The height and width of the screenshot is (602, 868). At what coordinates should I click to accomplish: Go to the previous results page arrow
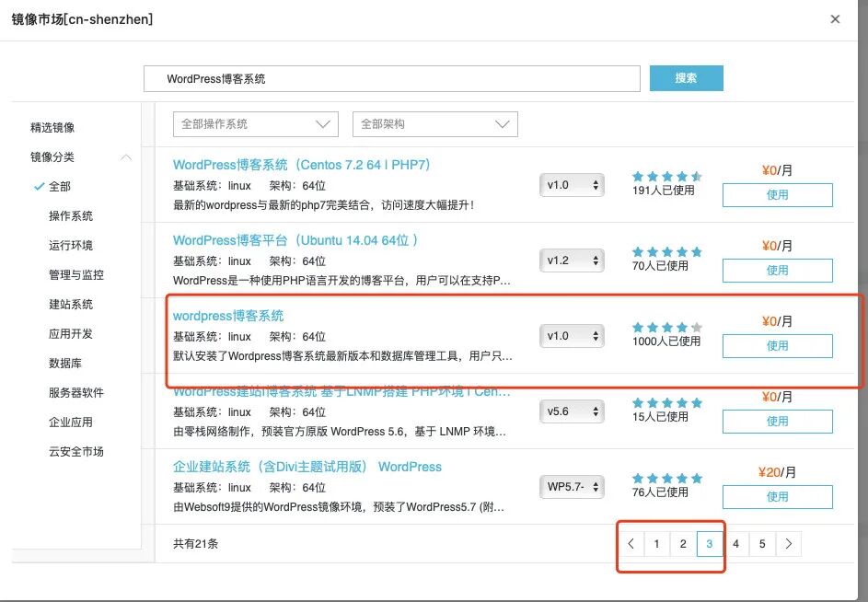tap(631, 544)
